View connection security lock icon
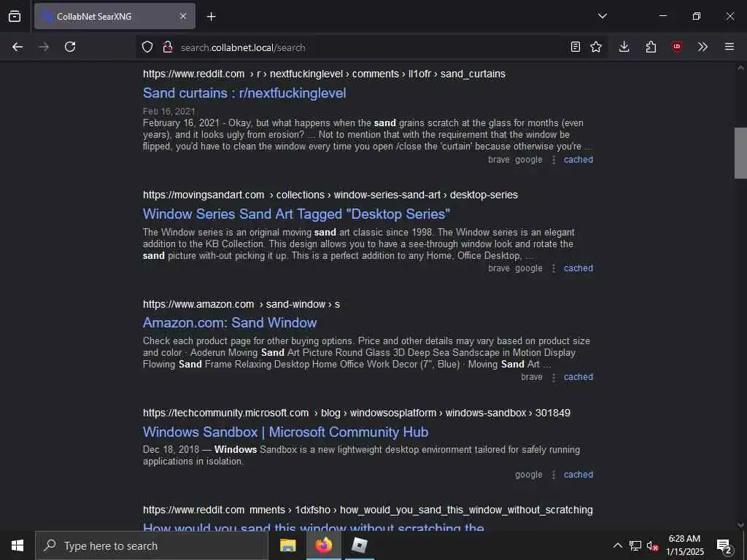This screenshot has height=560, width=747. (x=168, y=47)
